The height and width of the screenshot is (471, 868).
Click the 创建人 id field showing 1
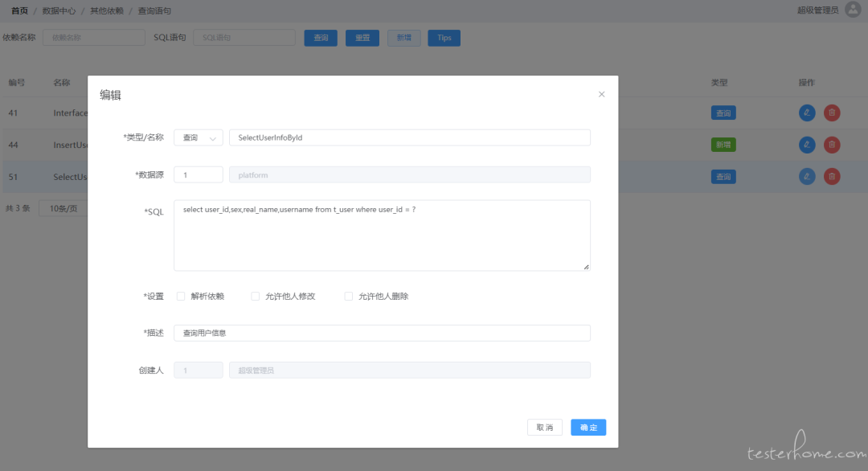tap(199, 371)
